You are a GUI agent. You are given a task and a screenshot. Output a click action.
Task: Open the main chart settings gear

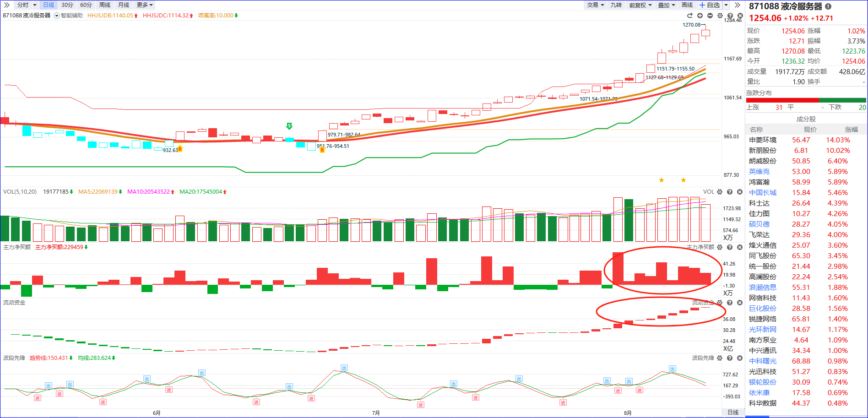pyautogui.click(x=720, y=16)
